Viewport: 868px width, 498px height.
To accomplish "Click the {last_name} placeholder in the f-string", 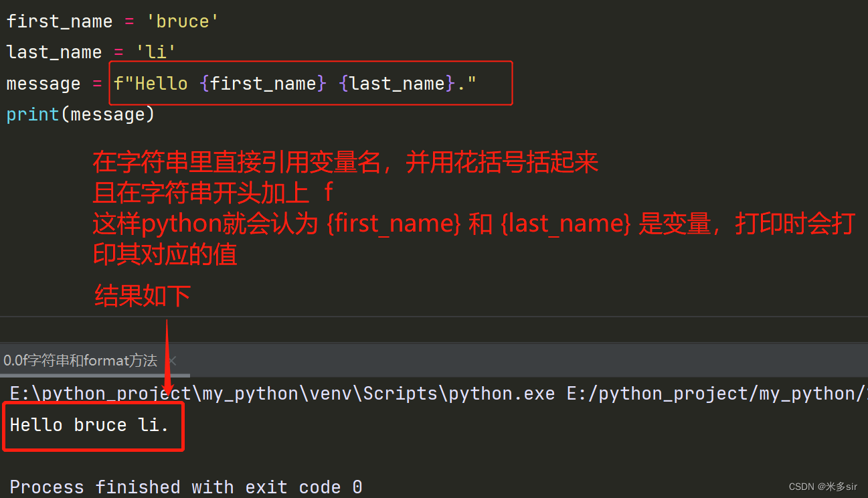I will (x=395, y=83).
